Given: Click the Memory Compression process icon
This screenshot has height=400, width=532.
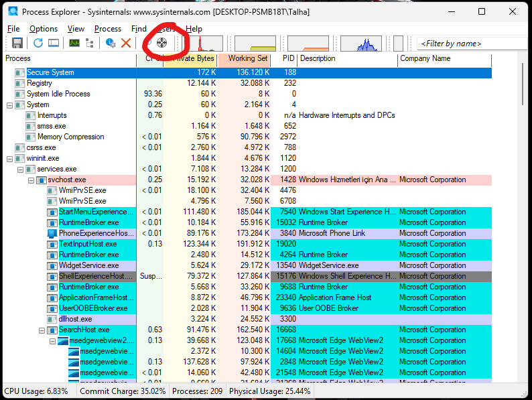Looking at the screenshot, I should 31,137.
